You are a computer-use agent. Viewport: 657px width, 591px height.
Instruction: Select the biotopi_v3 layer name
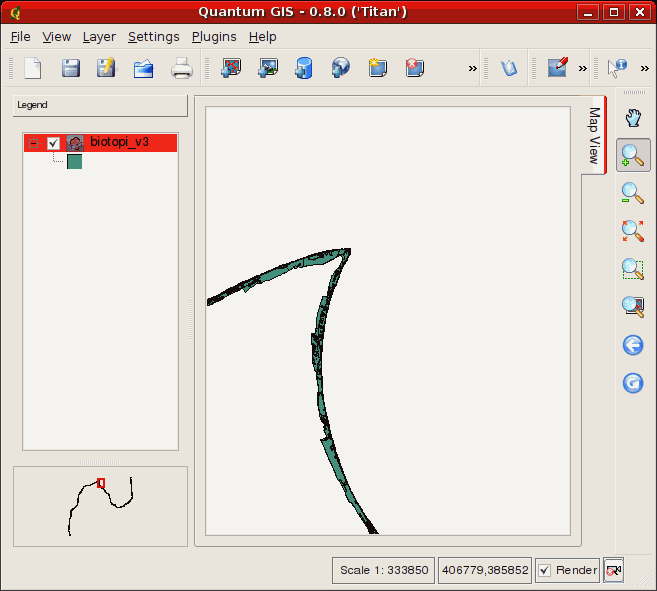point(119,142)
